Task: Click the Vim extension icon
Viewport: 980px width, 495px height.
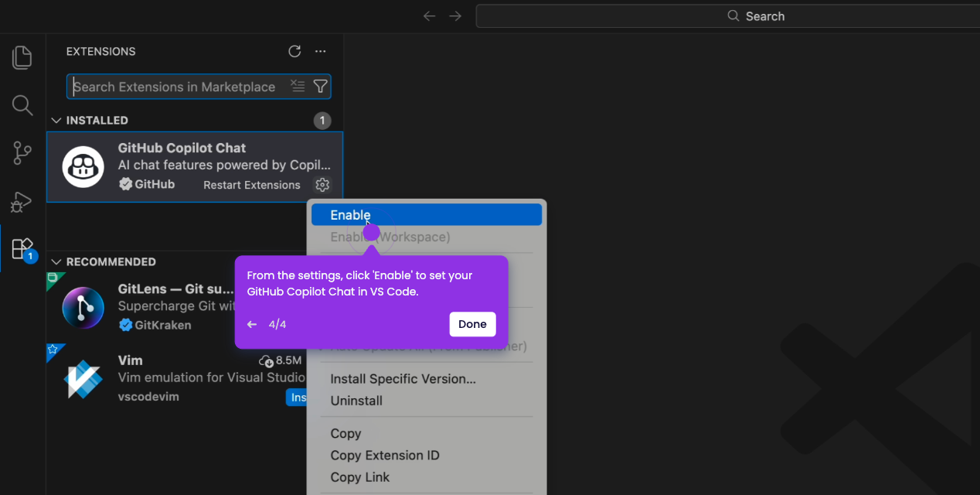Action: click(83, 378)
